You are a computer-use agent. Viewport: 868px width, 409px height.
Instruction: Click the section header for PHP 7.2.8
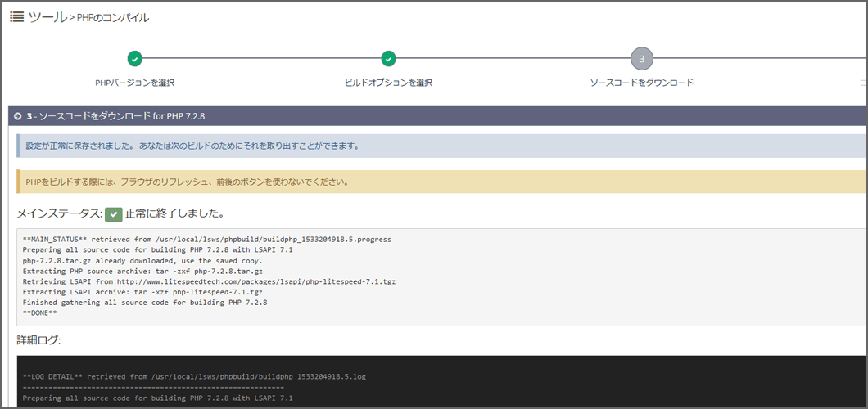pyautogui.click(x=438, y=116)
